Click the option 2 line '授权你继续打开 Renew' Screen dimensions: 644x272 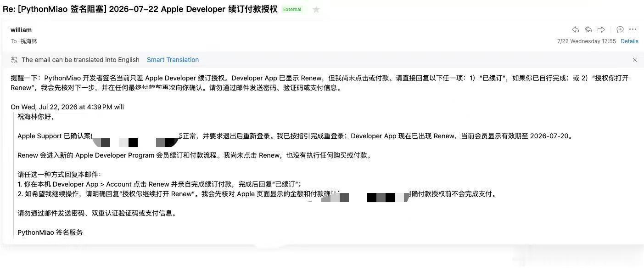click(x=257, y=194)
